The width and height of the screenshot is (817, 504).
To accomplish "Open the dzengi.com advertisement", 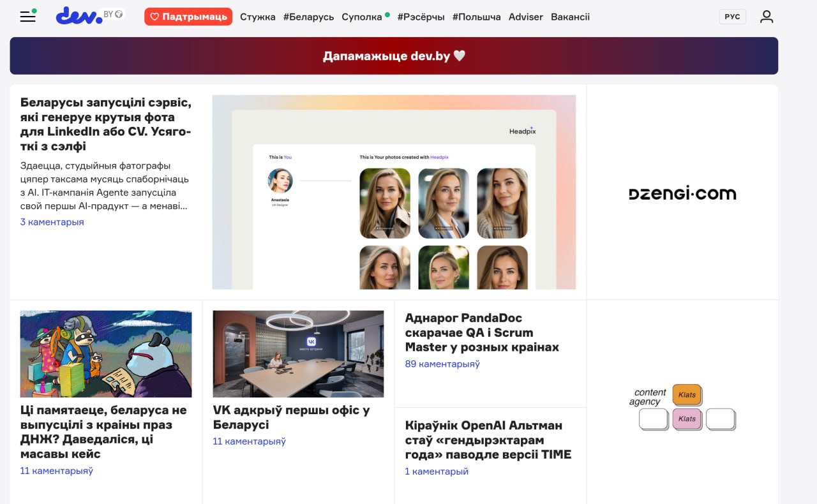I will [x=682, y=193].
